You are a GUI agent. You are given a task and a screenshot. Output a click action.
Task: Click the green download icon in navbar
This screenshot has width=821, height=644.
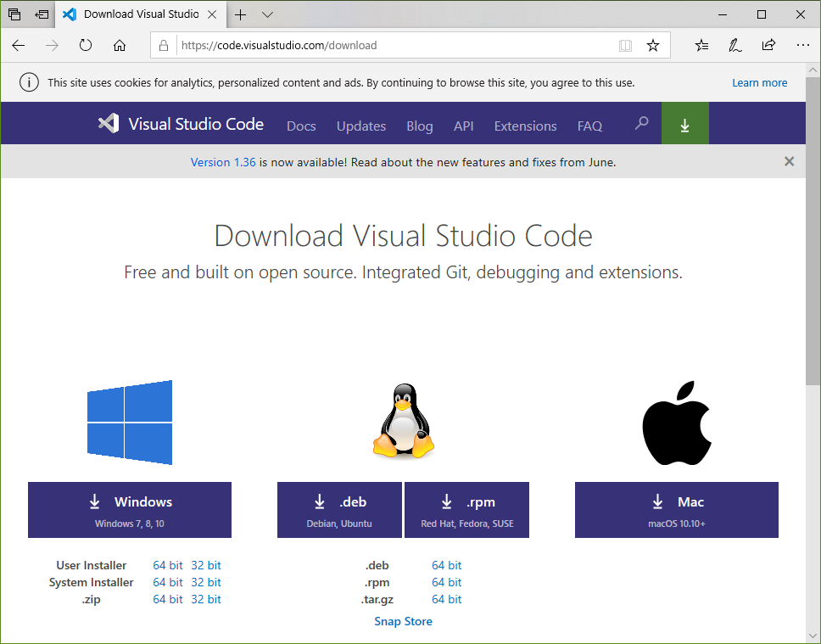click(684, 126)
